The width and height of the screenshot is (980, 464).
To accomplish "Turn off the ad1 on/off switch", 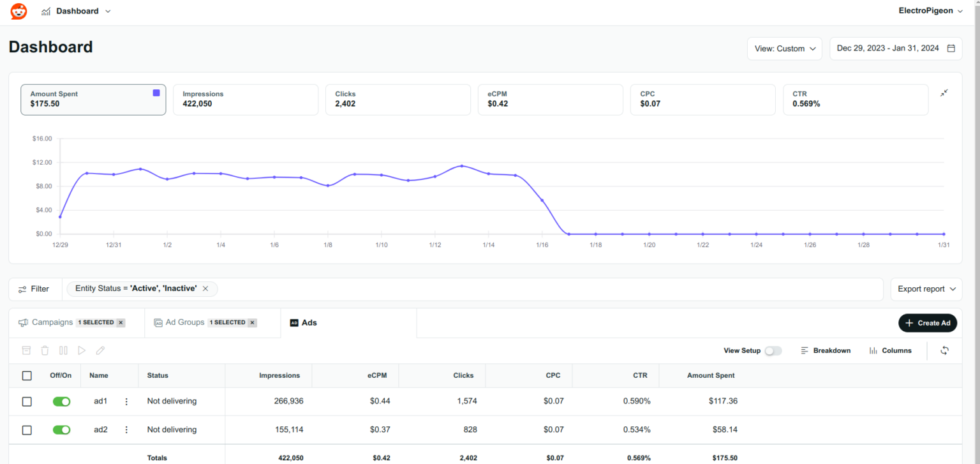I will click(x=61, y=401).
